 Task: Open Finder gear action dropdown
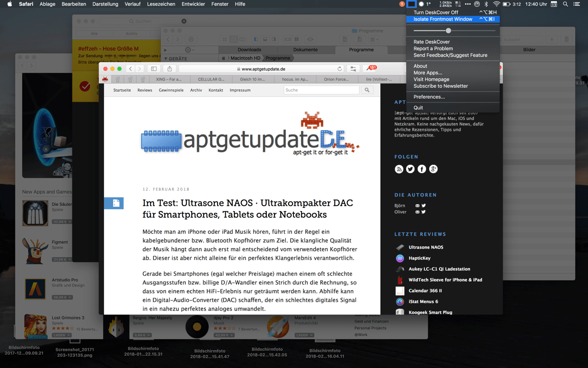click(190, 50)
